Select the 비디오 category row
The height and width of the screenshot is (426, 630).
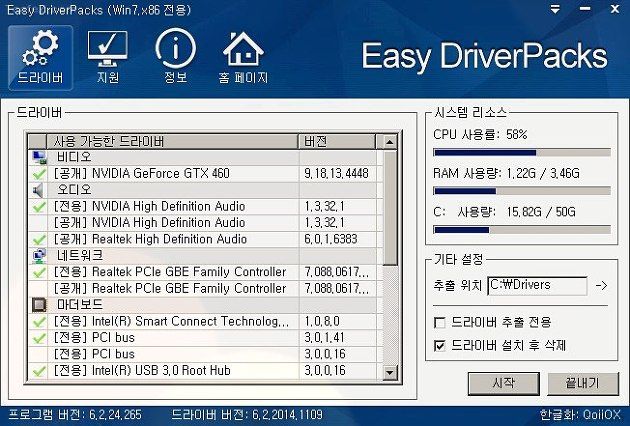click(204, 157)
